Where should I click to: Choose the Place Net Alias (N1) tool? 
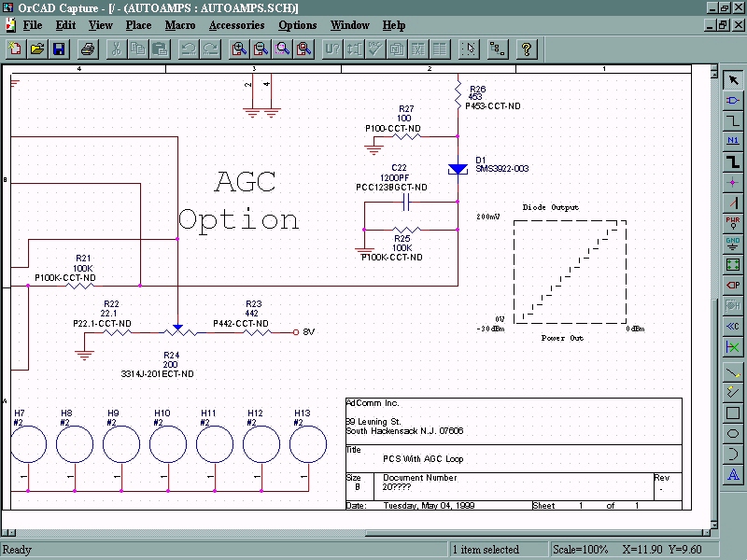click(733, 140)
